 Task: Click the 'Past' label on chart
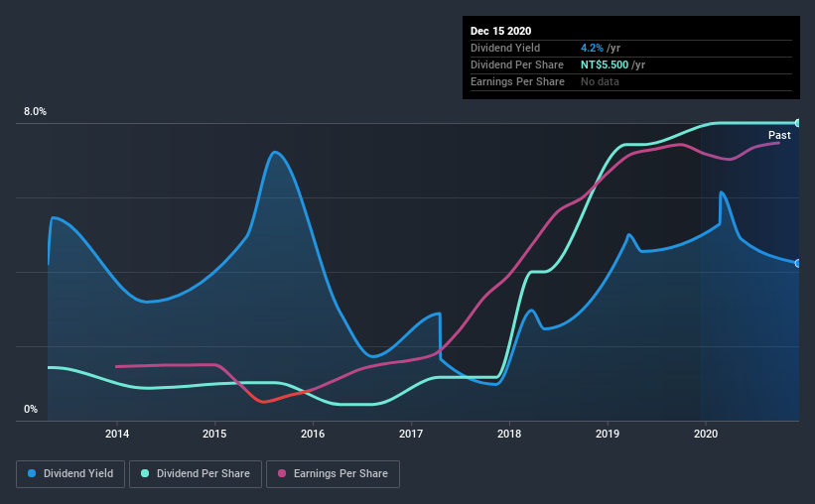779,135
